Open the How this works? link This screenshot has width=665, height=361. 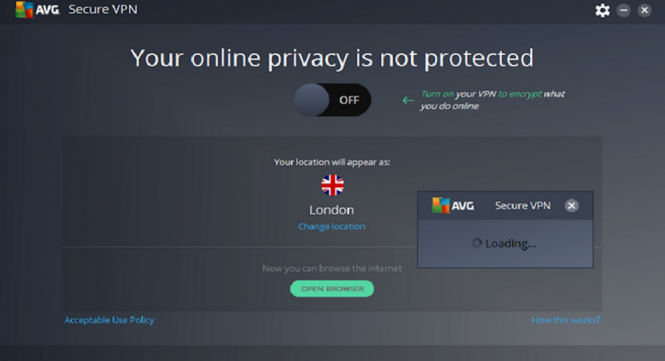coord(566,320)
